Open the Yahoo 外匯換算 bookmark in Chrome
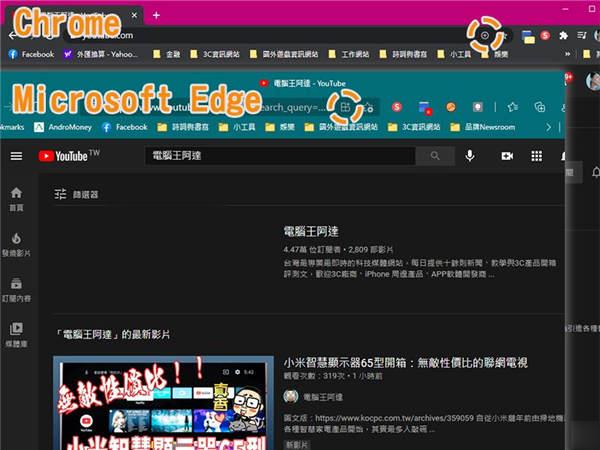This screenshot has height=450, width=600. pyautogui.click(x=101, y=54)
